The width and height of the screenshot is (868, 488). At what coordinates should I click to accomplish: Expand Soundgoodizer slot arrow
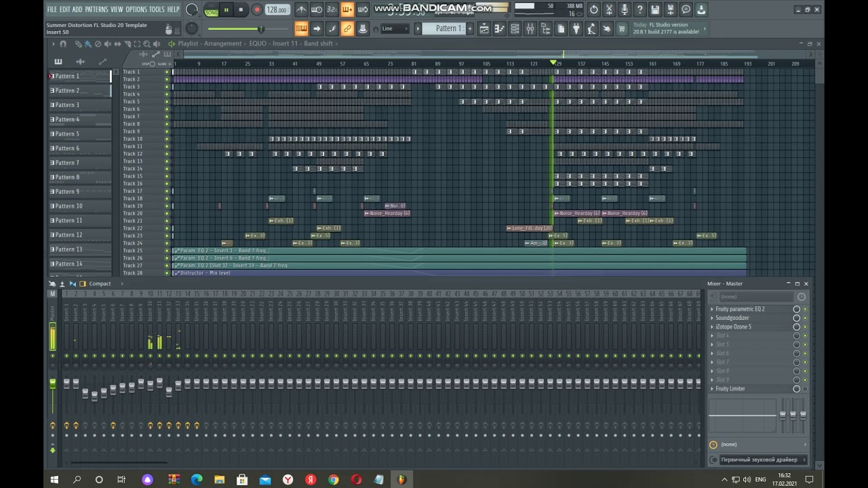pyautogui.click(x=712, y=318)
